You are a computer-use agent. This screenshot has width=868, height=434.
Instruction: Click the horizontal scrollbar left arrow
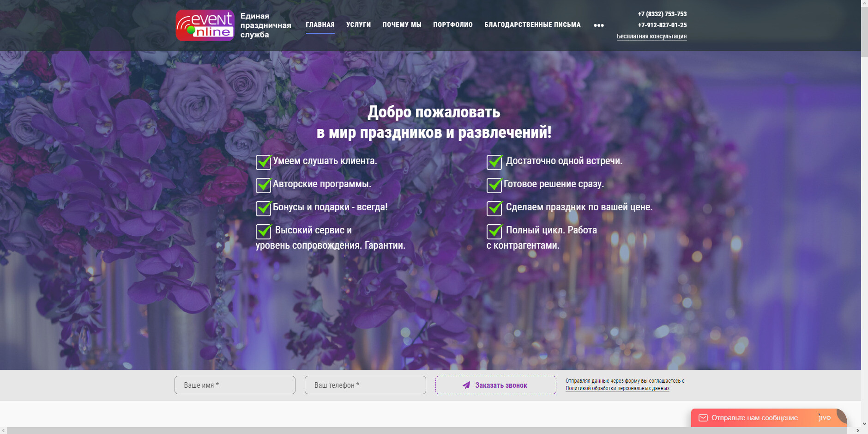pos(4,430)
